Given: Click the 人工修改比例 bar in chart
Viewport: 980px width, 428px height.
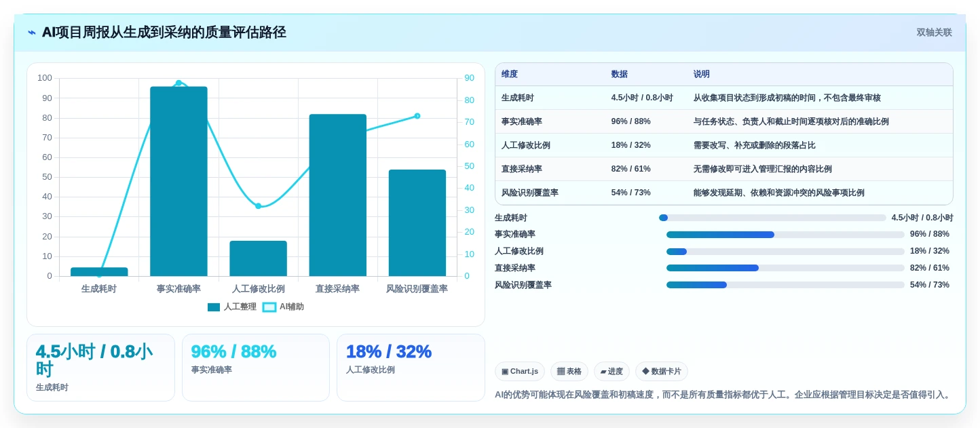Looking at the screenshot, I should pyautogui.click(x=258, y=258).
